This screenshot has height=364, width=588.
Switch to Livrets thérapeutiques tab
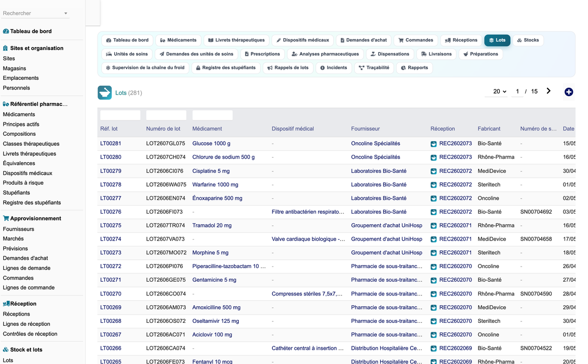(x=236, y=40)
